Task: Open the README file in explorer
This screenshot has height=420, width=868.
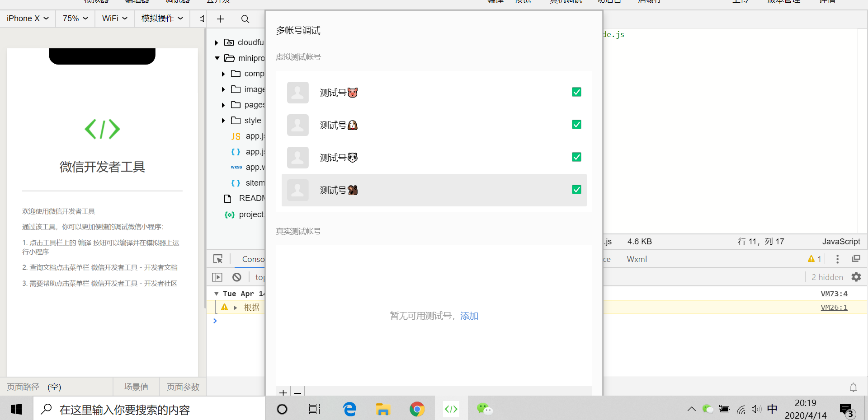Action: pyautogui.click(x=244, y=199)
